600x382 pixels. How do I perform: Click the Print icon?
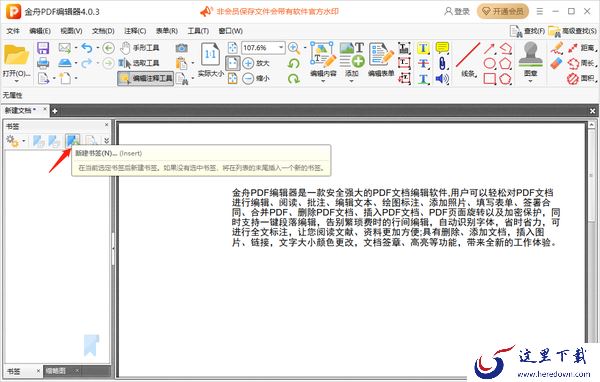coord(43,63)
